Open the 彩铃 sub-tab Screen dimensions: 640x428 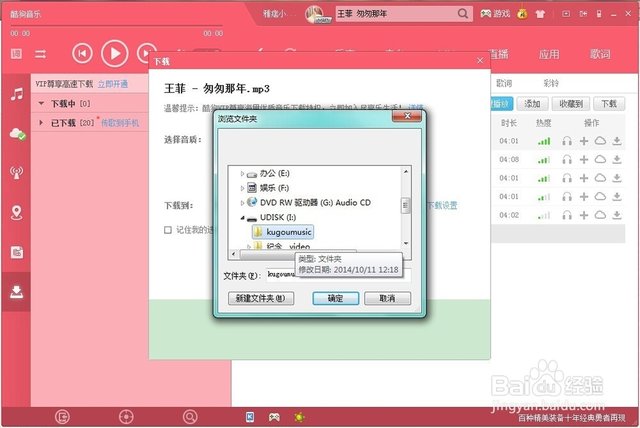551,83
